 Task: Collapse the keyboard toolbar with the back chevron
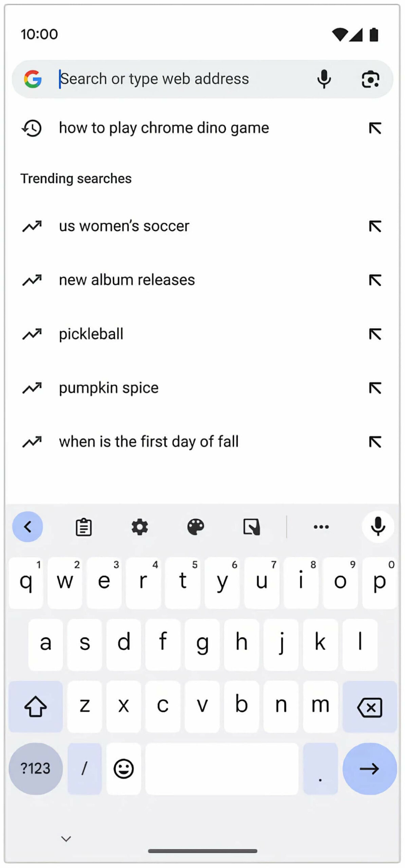[27, 527]
